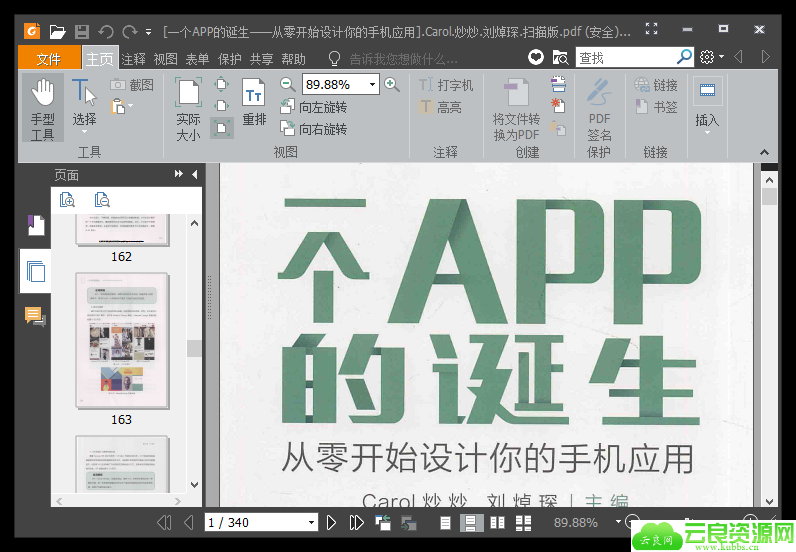Click the Undo arrow
Image resolution: width=796 pixels, height=552 pixels.
[106, 32]
